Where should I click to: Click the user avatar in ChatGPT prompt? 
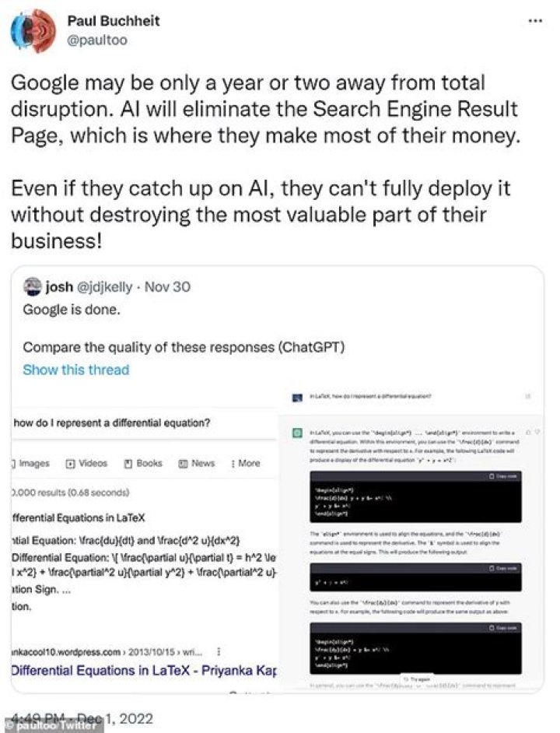pyautogui.click(x=297, y=397)
